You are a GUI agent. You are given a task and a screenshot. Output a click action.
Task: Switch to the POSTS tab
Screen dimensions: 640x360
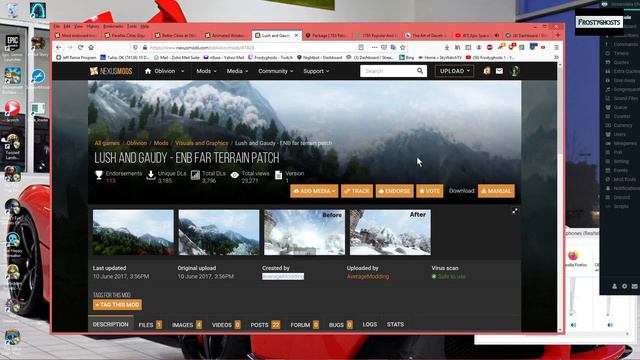(265, 324)
